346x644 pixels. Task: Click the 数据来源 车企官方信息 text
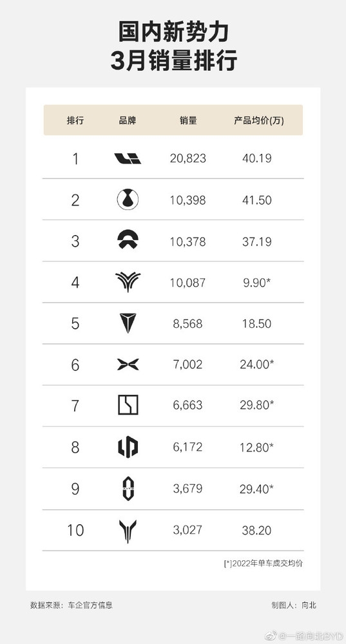tap(71, 605)
